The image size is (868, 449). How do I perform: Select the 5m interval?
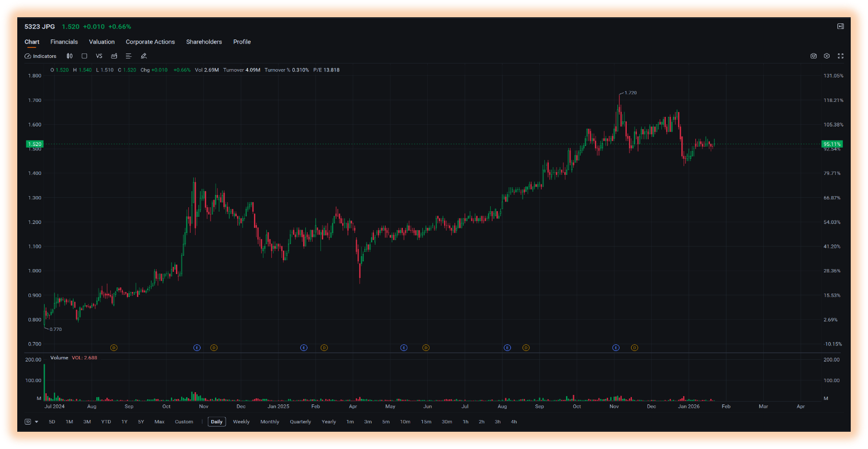tap(386, 422)
